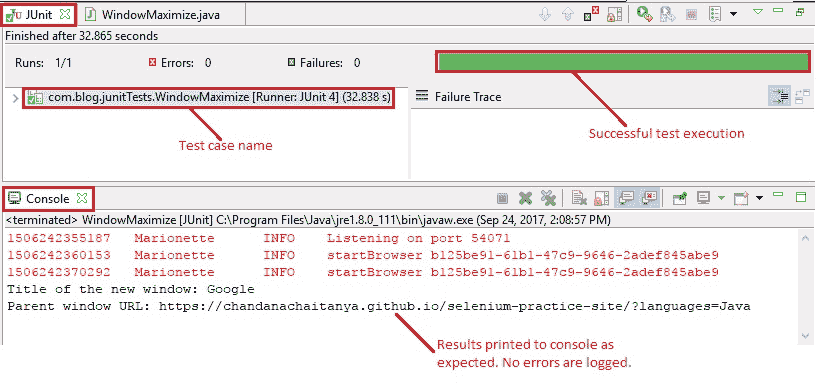Image resolution: width=819 pixels, height=391 pixels.
Task: Select the JUnit view tab
Action: coord(38,15)
